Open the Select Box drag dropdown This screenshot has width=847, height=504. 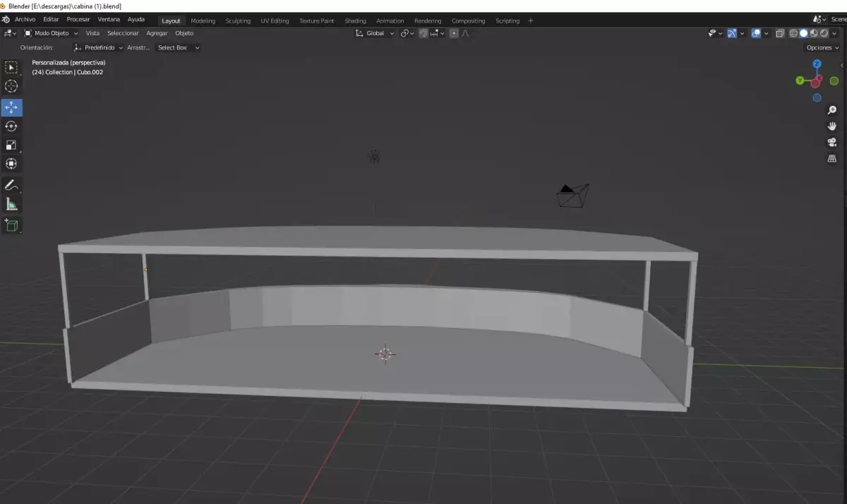[178, 47]
